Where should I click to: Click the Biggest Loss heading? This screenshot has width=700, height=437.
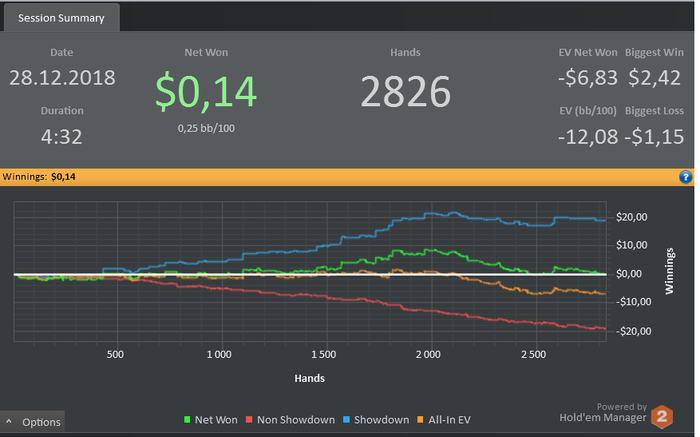[654, 111]
